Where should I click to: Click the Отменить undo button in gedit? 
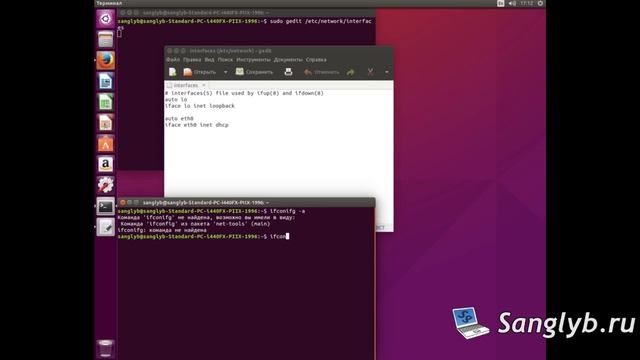tap(322, 72)
